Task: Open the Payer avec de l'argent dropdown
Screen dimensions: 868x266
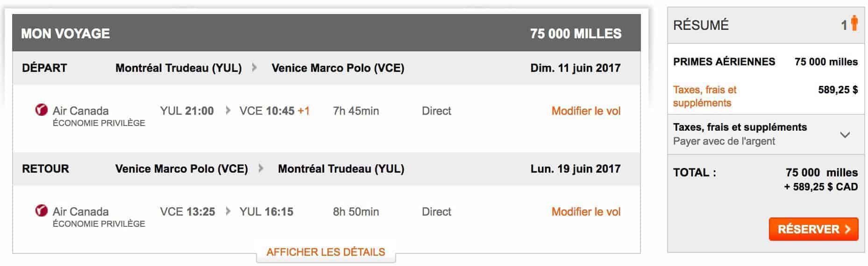Action: pos(724,141)
